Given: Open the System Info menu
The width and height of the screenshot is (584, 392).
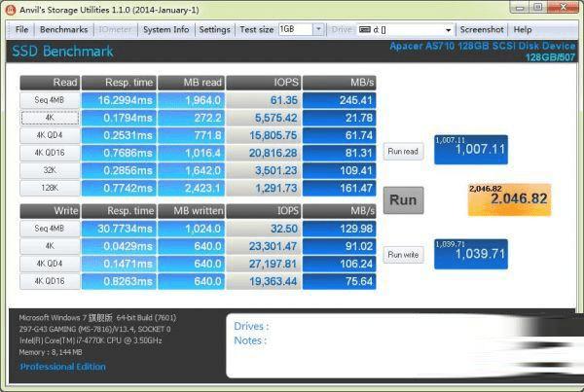Looking at the screenshot, I should [165, 29].
